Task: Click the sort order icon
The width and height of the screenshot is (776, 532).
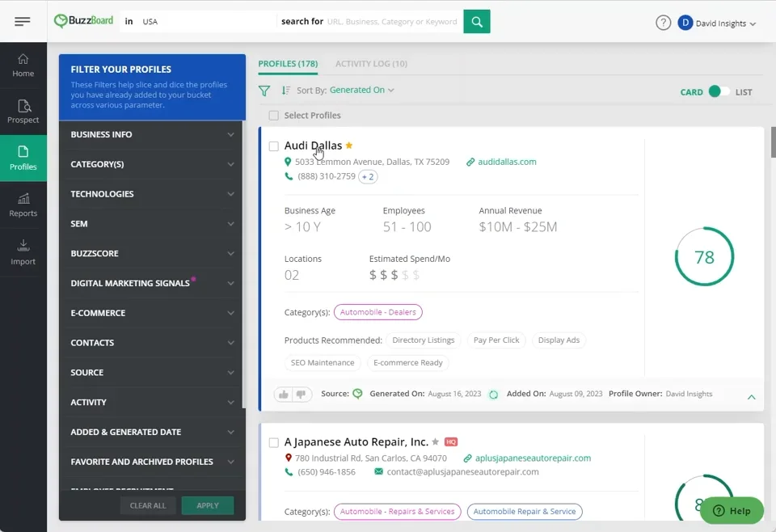Action: [286, 90]
